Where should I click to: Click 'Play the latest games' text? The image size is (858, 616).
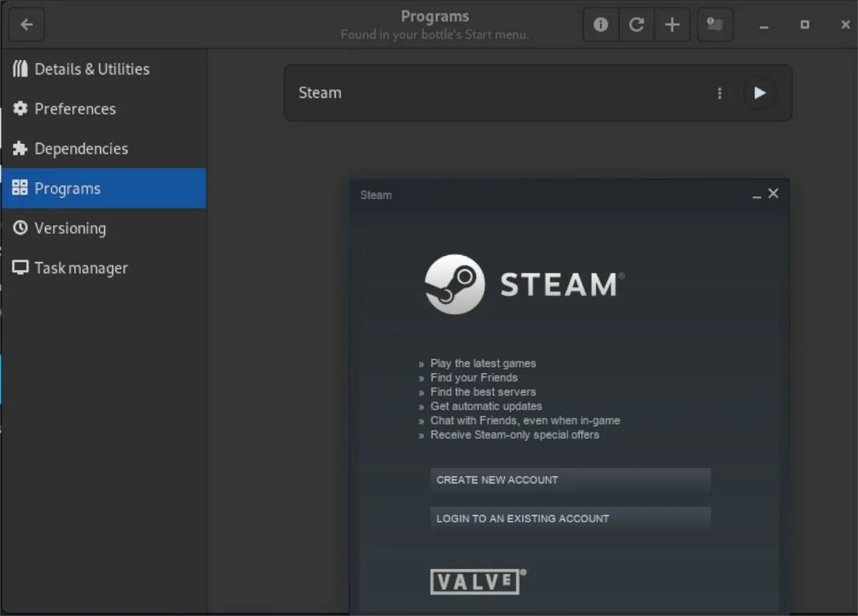coord(483,363)
